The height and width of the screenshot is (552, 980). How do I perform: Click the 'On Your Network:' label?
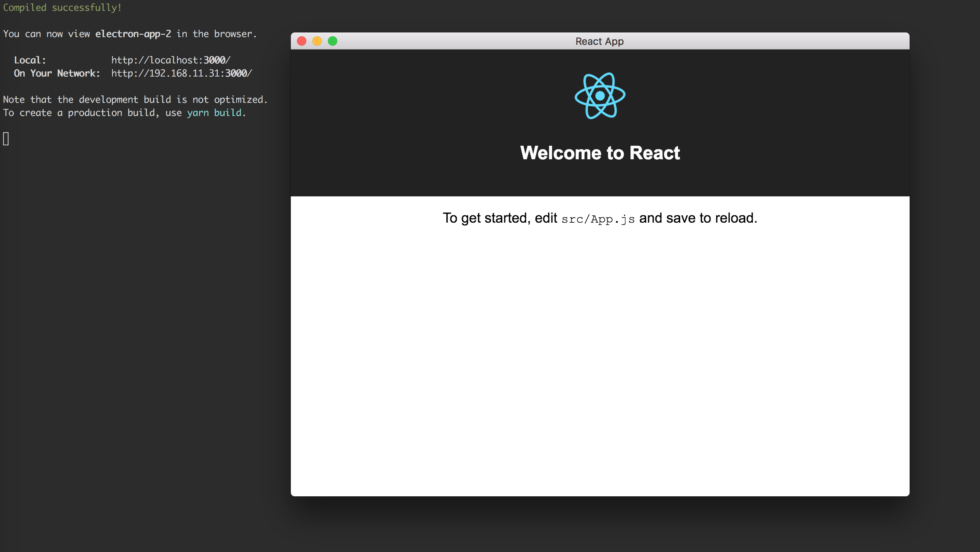click(57, 73)
